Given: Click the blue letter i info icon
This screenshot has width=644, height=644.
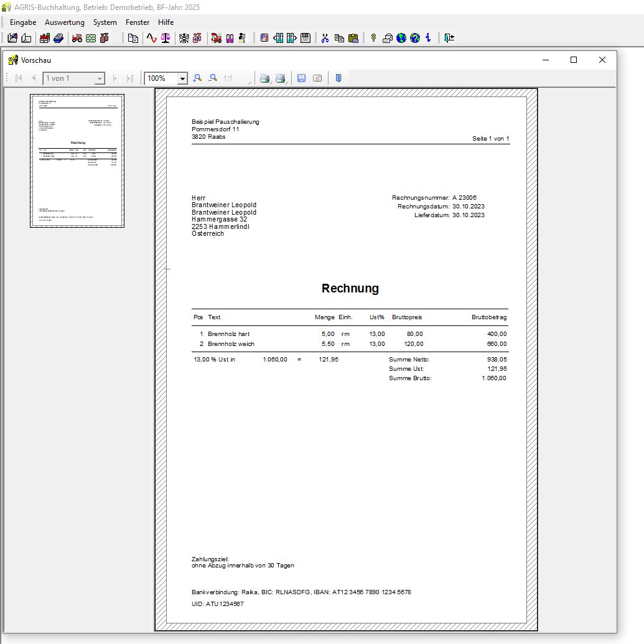Looking at the screenshot, I should coord(428,38).
